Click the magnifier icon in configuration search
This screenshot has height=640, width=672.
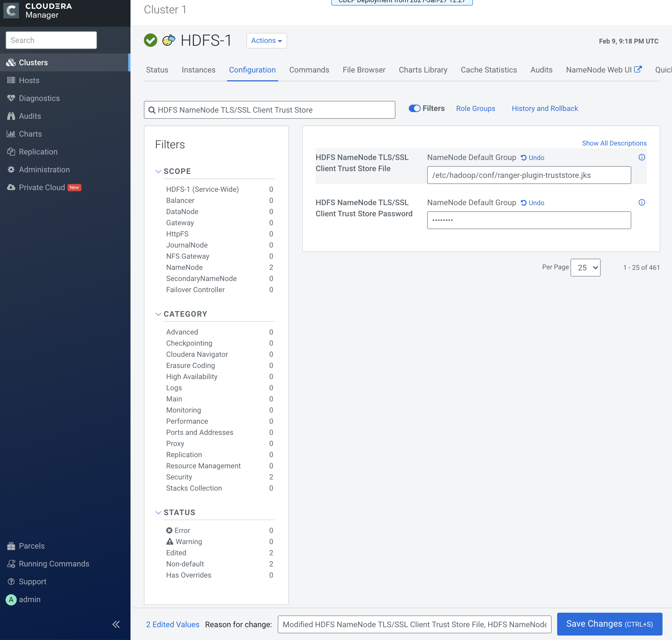pyautogui.click(x=152, y=110)
